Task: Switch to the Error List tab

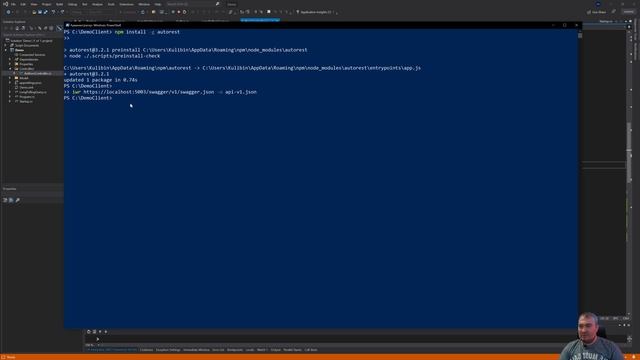Action: point(218,350)
